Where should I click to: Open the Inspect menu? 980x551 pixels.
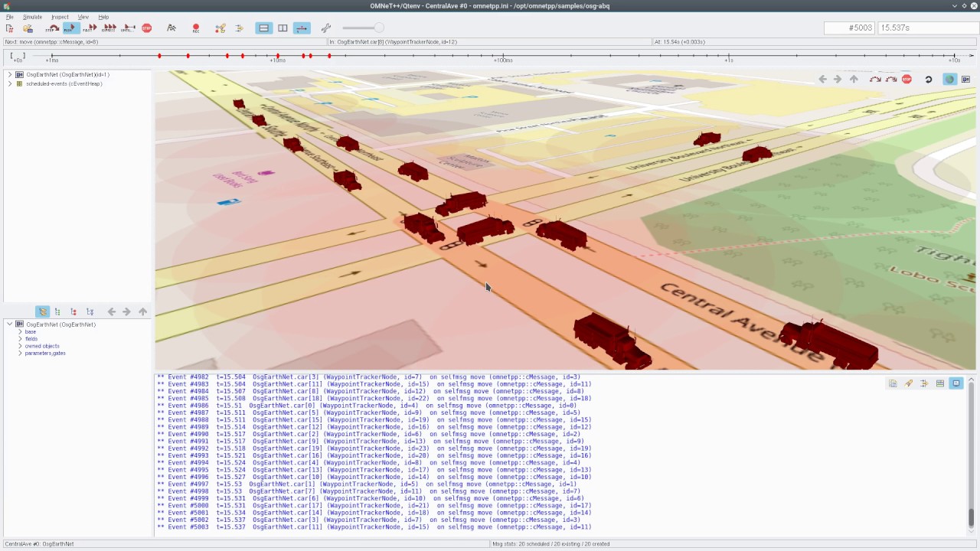pyautogui.click(x=60, y=16)
